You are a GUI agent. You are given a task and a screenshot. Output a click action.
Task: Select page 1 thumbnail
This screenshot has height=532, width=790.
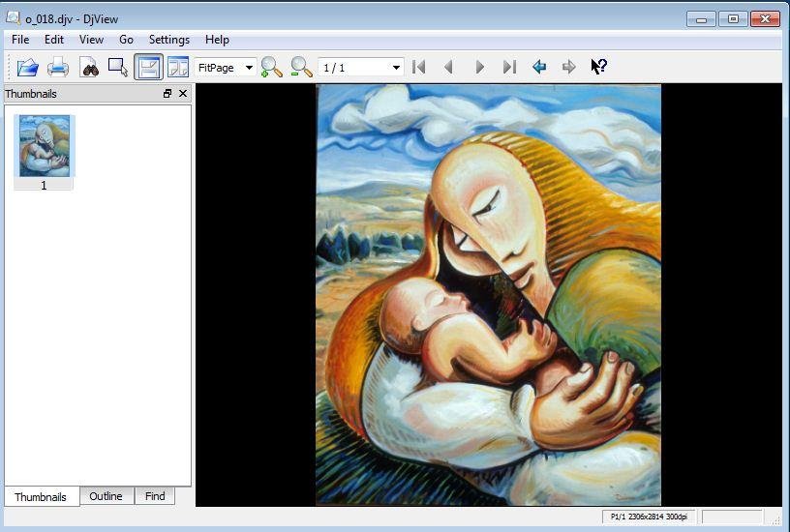point(45,146)
